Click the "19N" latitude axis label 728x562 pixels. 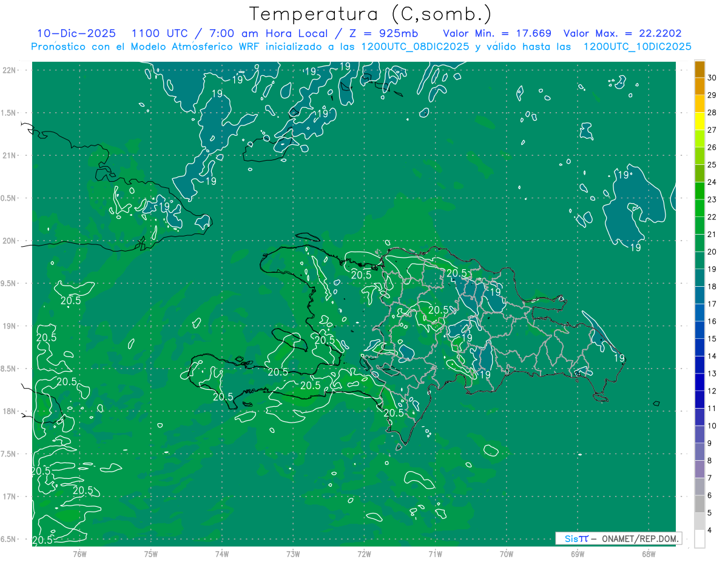[10, 326]
